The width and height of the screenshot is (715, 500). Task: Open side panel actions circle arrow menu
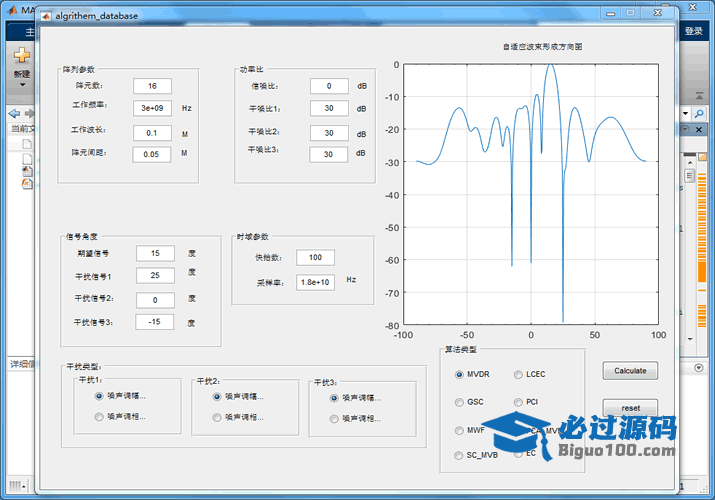coord(685,129)
